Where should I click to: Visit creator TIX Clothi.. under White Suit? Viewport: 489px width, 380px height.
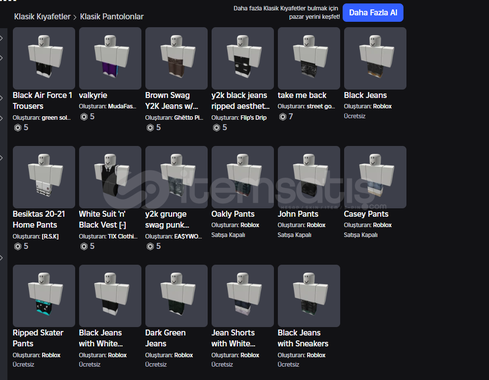click(123, 236)
